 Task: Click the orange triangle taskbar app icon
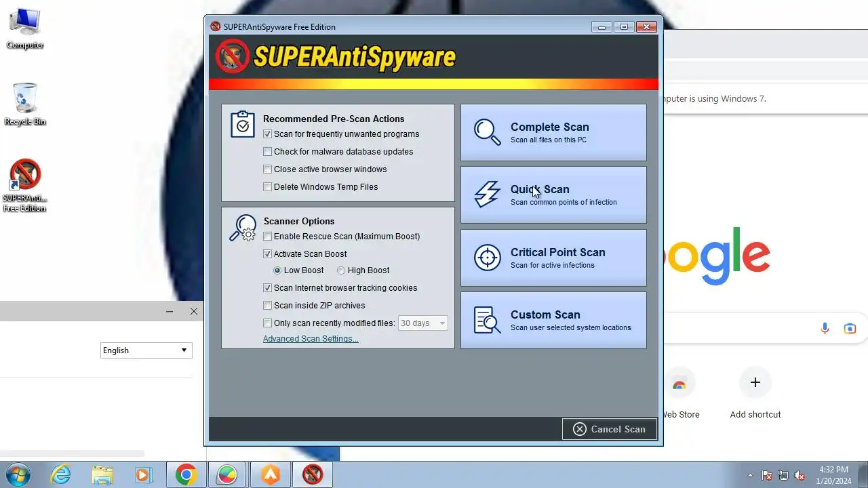click(270, 474)
